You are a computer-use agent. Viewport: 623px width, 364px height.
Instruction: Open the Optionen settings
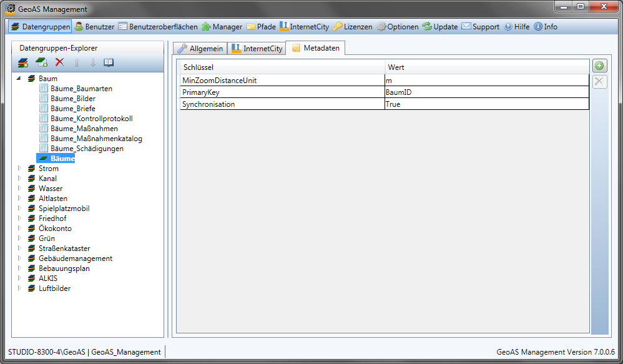397,27
